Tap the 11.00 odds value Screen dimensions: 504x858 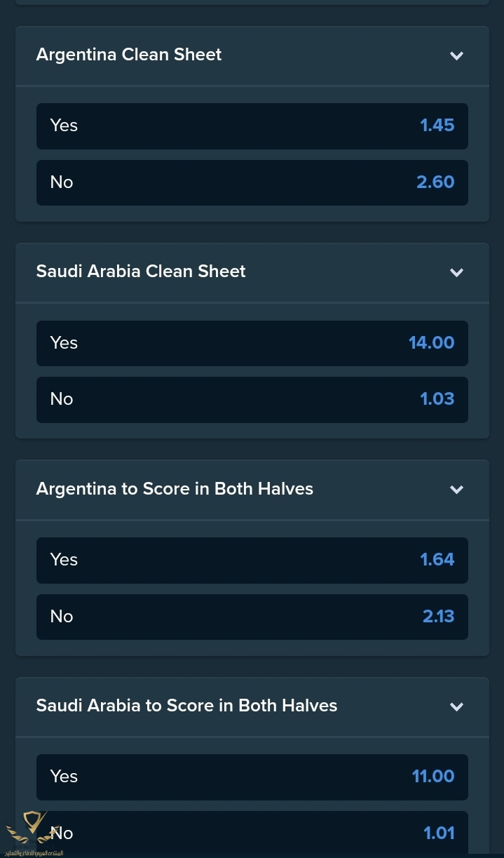pyautogui.click(x=433, y=777)
